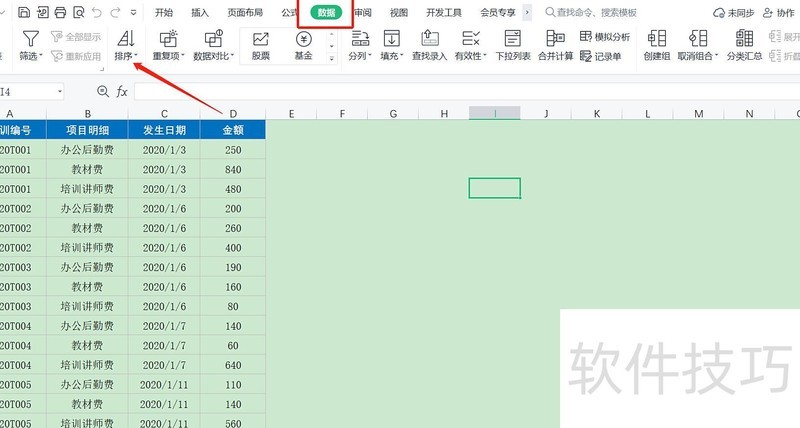Click the search command box
This screenshot has width=800, height=428.
click(x=591, y=13)
